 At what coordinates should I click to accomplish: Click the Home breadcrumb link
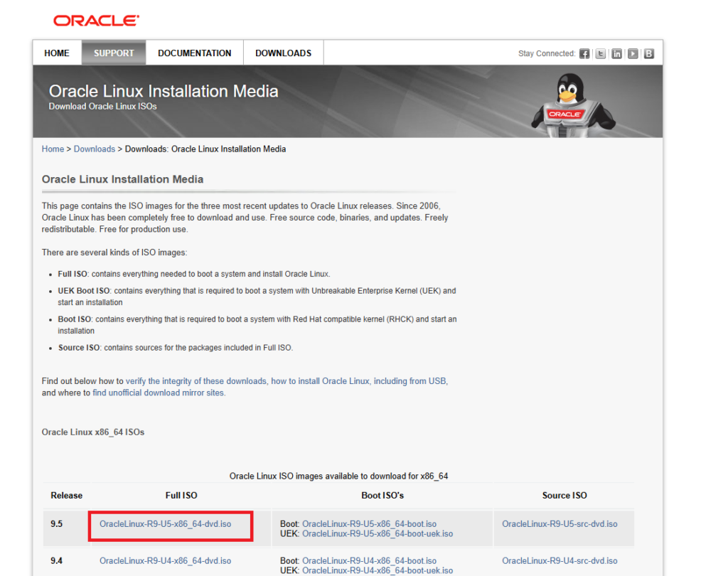[x=53, y=149]
